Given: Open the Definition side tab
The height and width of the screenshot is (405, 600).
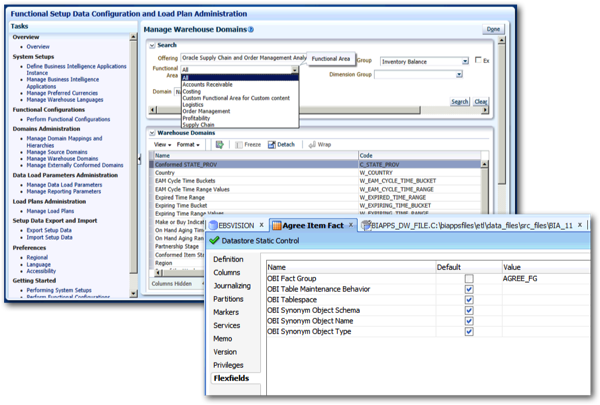Looking at the screenshot, I should click(x=228, y=260).
